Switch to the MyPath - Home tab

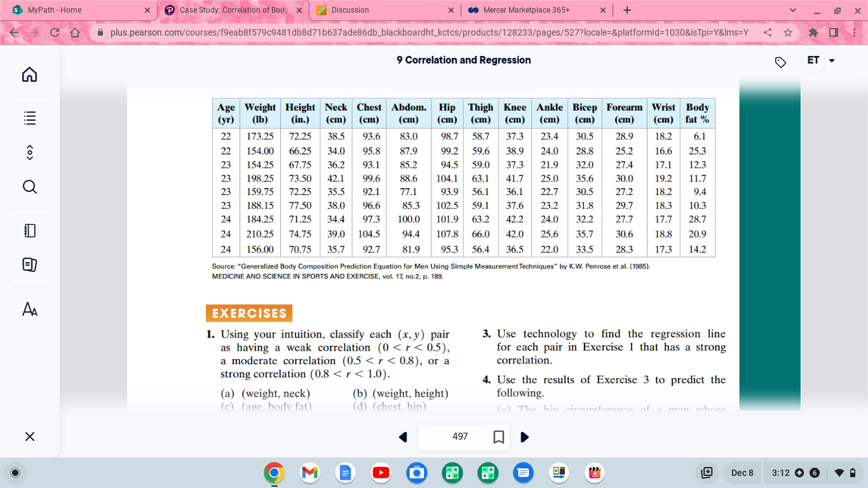click(x=76, y=10)
